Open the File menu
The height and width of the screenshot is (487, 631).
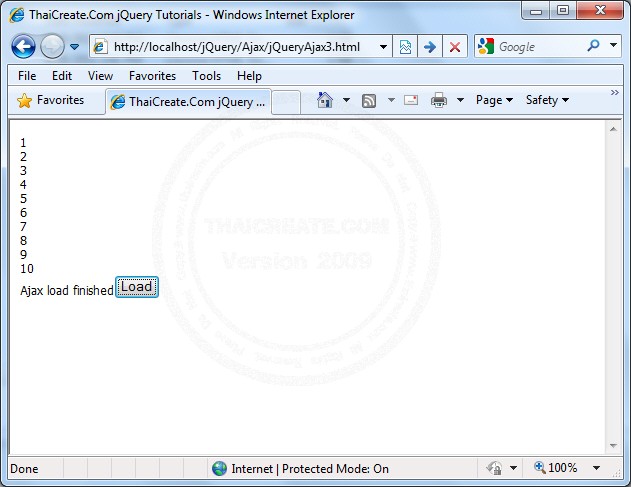click(x=27, y=76)
